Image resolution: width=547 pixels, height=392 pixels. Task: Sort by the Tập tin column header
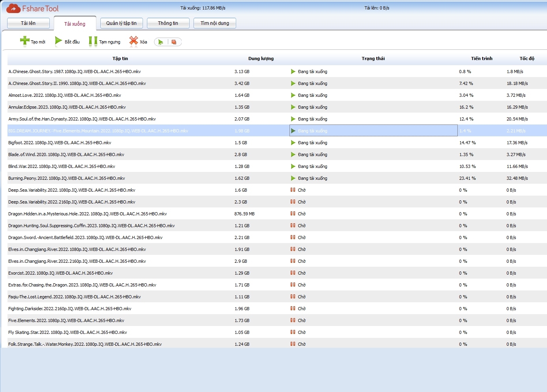pyautogui.click(x=120, y=58)
